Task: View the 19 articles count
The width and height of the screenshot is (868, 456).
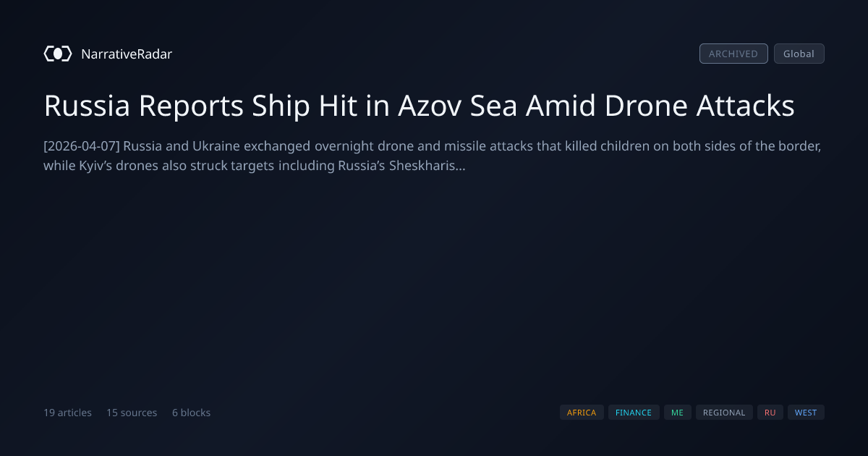Action: (x=67, y=413)
